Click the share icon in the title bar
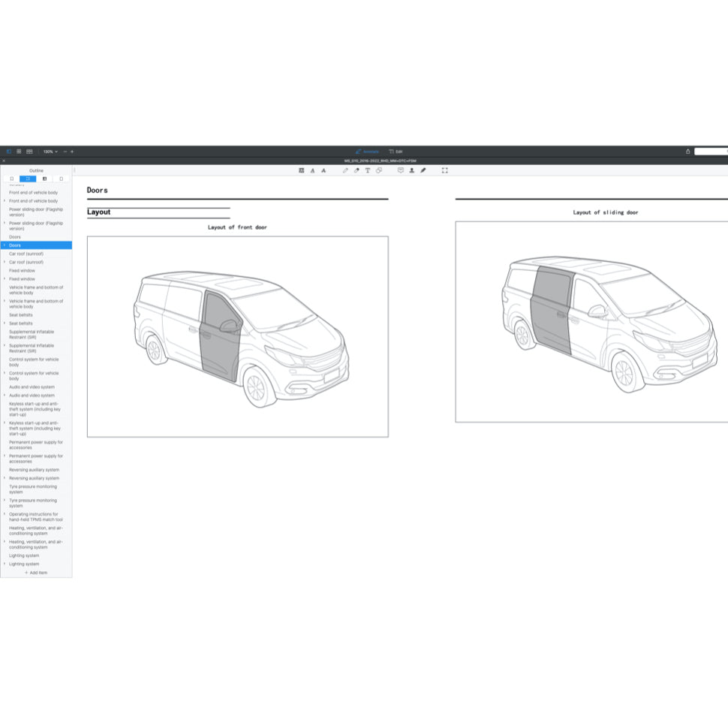Screen dimensions: 728x728 [687, 151]
